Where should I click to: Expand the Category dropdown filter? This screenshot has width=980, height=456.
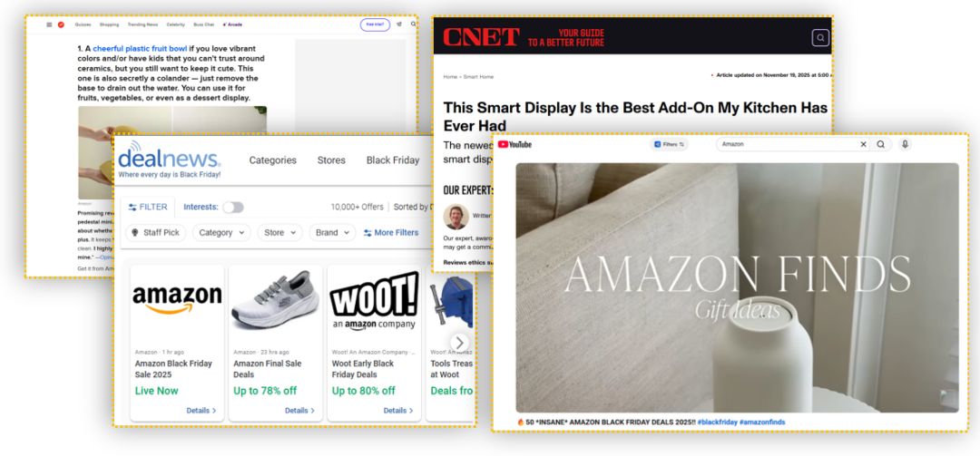(223, 233)
